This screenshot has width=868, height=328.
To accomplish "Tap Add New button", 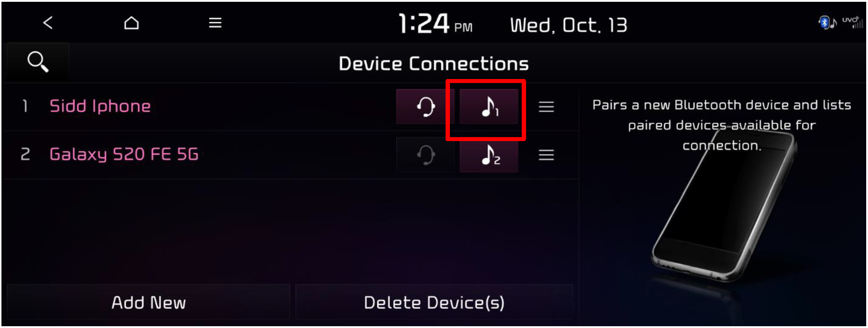I will tap(148, 302).
